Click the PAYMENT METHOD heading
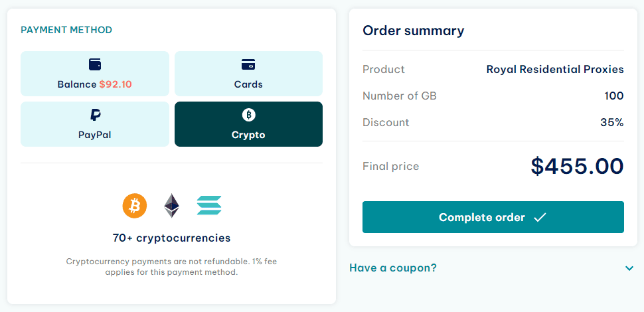Screen dimensions: 644x312 point(66,30)
